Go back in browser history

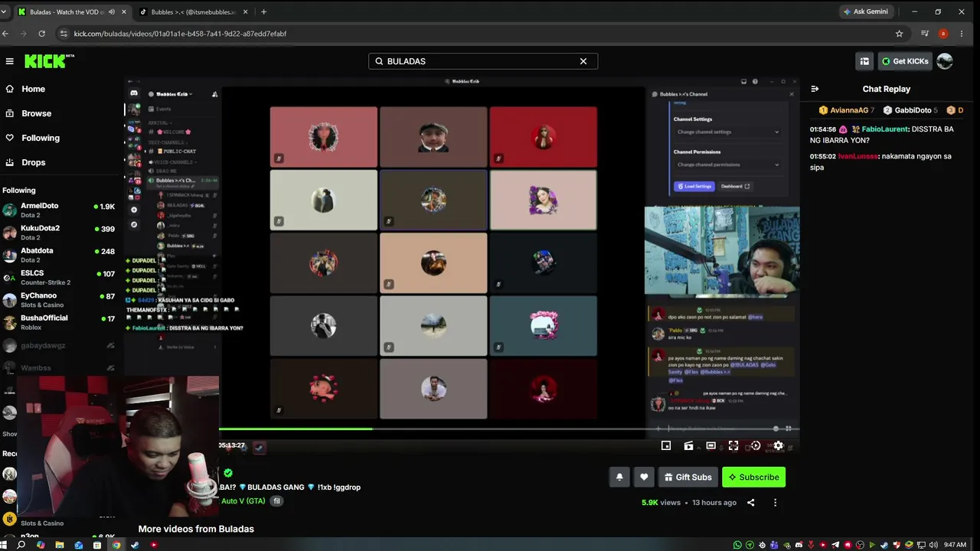[x=5, y=34]
